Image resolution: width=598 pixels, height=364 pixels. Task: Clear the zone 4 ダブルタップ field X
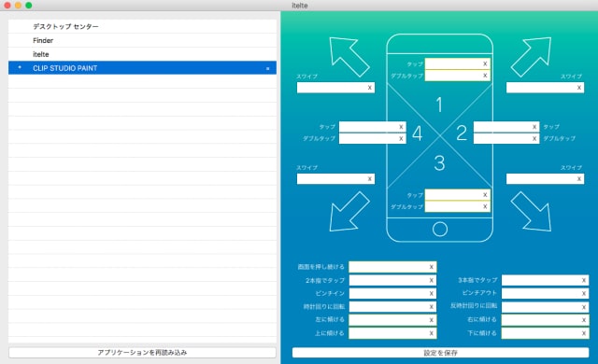click(x=401, y=138)
